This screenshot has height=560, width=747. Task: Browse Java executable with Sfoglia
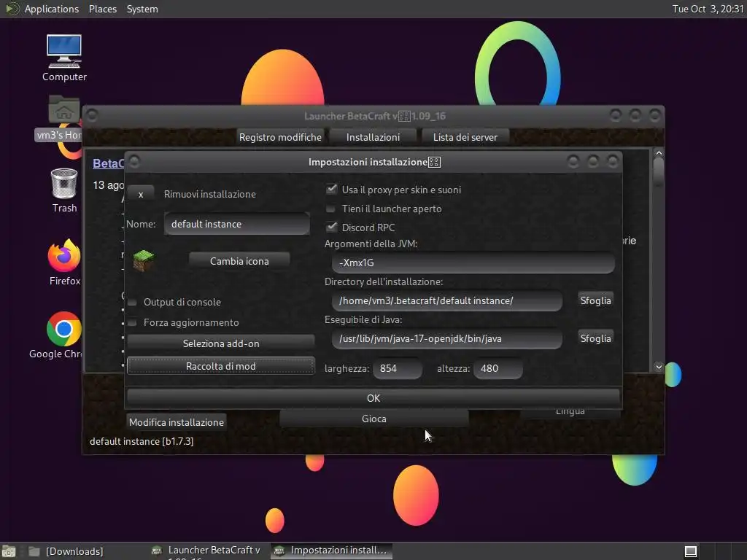pyautogui.click(x=595, y=338)
